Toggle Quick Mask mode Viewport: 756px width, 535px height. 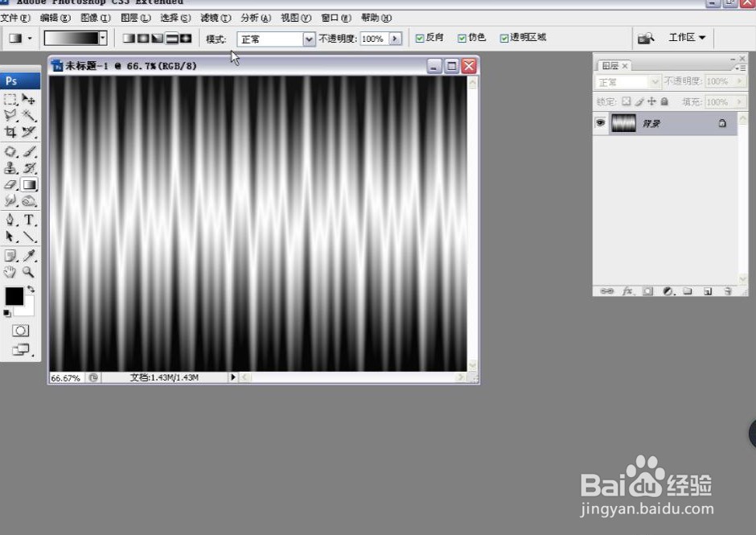[x=20, y=331]
